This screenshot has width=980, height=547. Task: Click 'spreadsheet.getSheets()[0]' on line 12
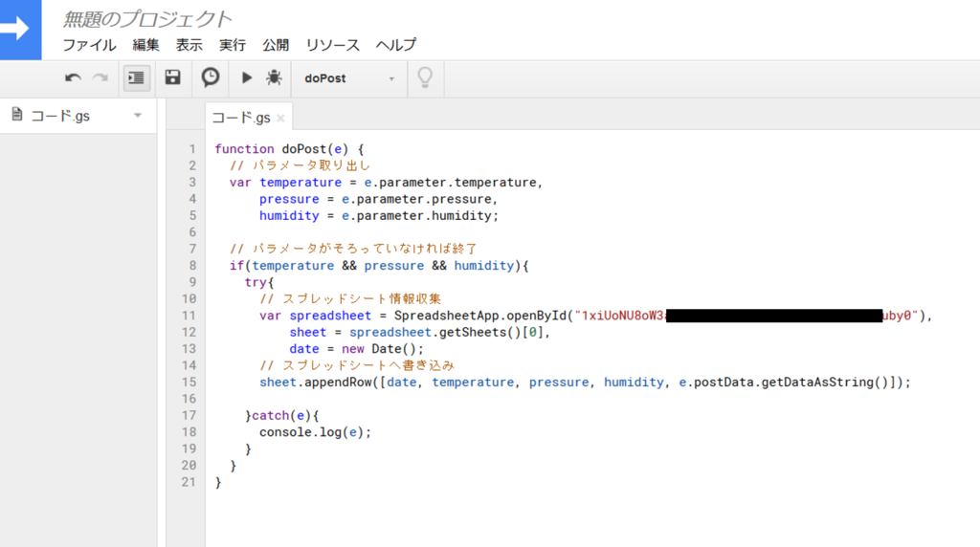(446, 332)
